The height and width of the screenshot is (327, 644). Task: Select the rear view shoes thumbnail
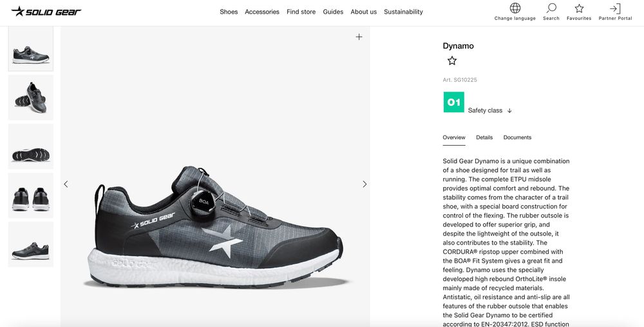31,195
